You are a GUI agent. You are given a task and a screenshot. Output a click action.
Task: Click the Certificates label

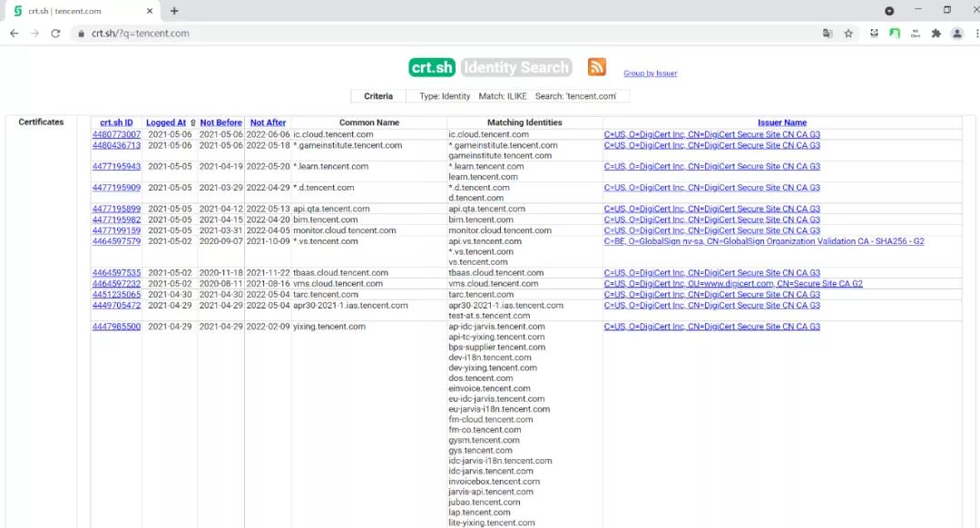coord(41,122)
